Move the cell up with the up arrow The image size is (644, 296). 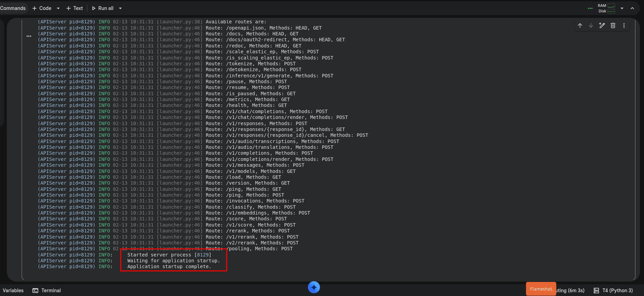pos(580,25)
